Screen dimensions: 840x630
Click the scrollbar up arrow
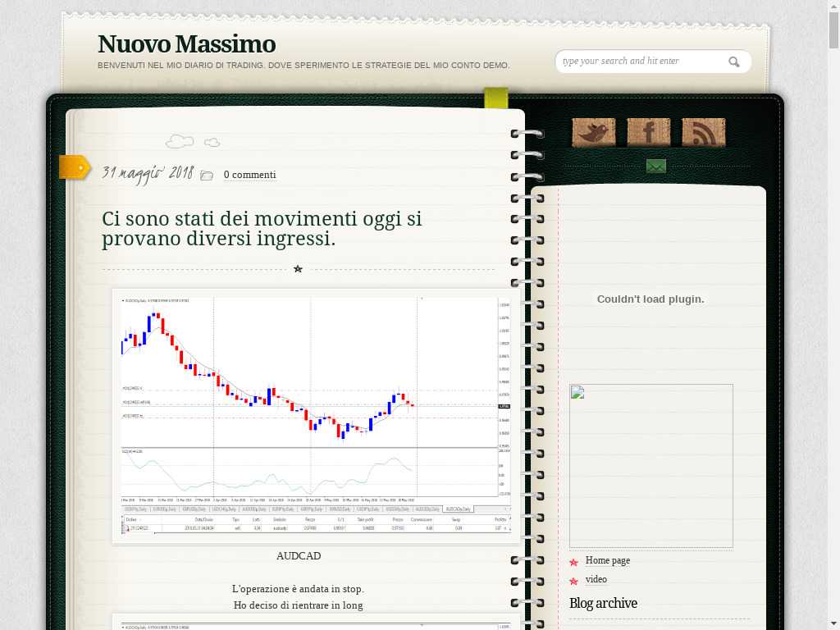point(833,6)
